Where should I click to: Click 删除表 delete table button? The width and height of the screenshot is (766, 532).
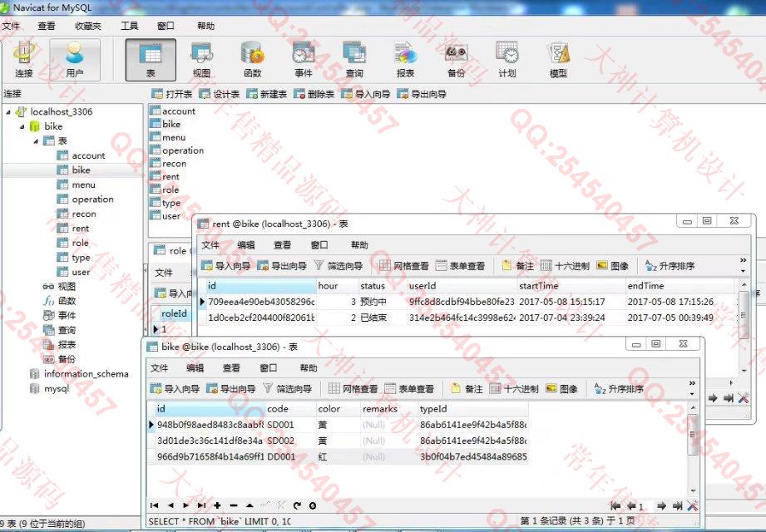(x=314, y=94)
